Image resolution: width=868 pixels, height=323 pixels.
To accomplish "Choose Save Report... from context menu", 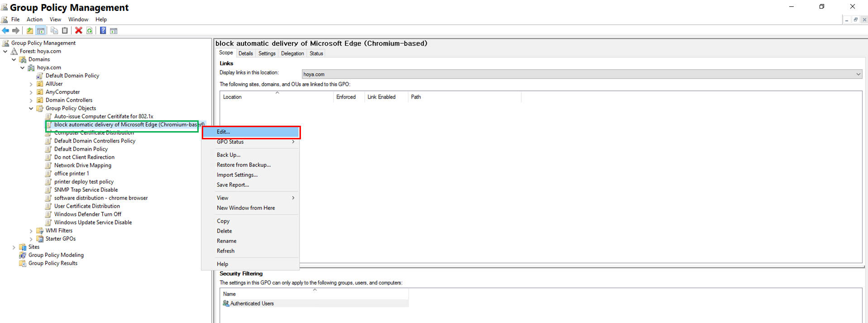I will coord(250,185).
